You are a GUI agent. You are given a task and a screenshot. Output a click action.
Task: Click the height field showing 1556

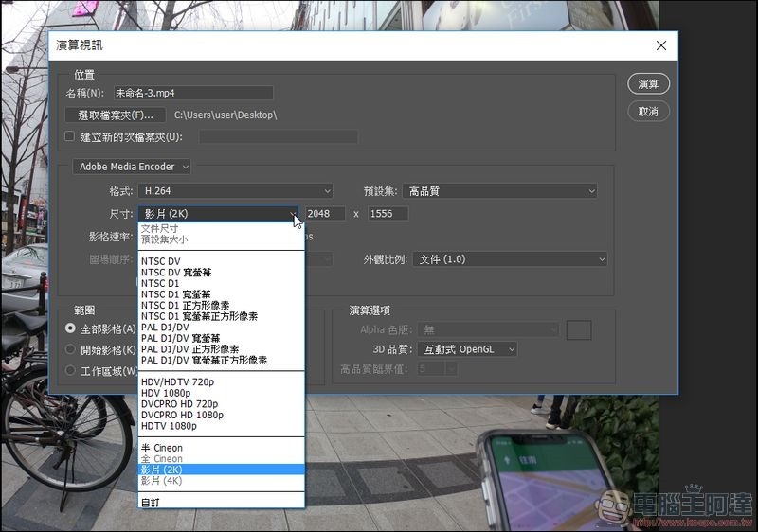(x=388, y=213)
